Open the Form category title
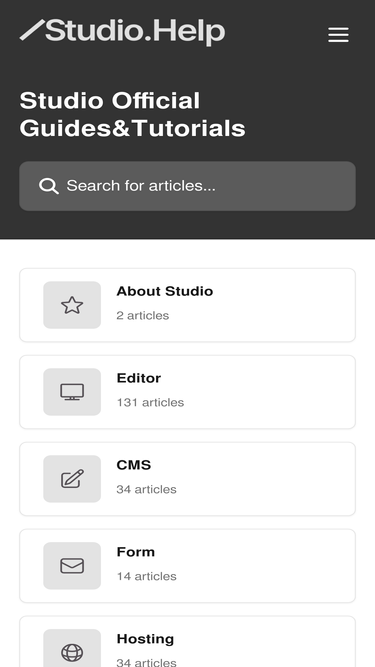This screenshot has height=667, width=375. tap(136, 552)
